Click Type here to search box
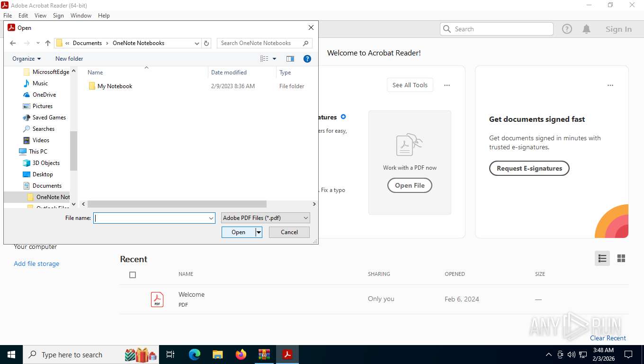Screen dimensions: 644x364 point(90,355)
